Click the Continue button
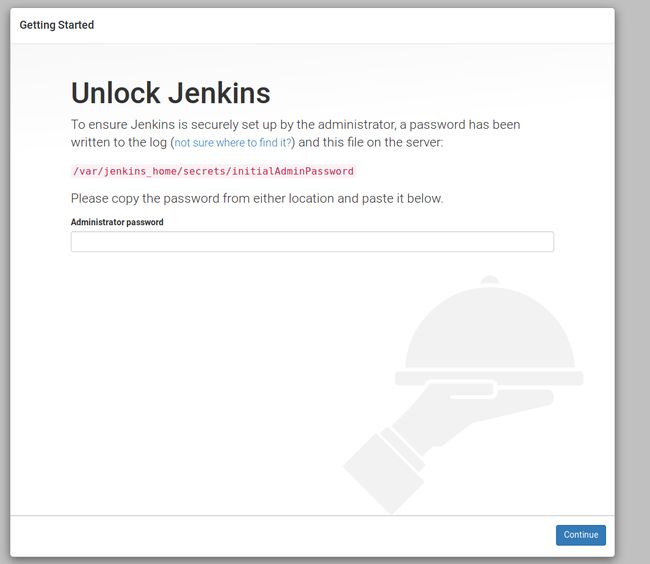650x564 pixels. 581,535
